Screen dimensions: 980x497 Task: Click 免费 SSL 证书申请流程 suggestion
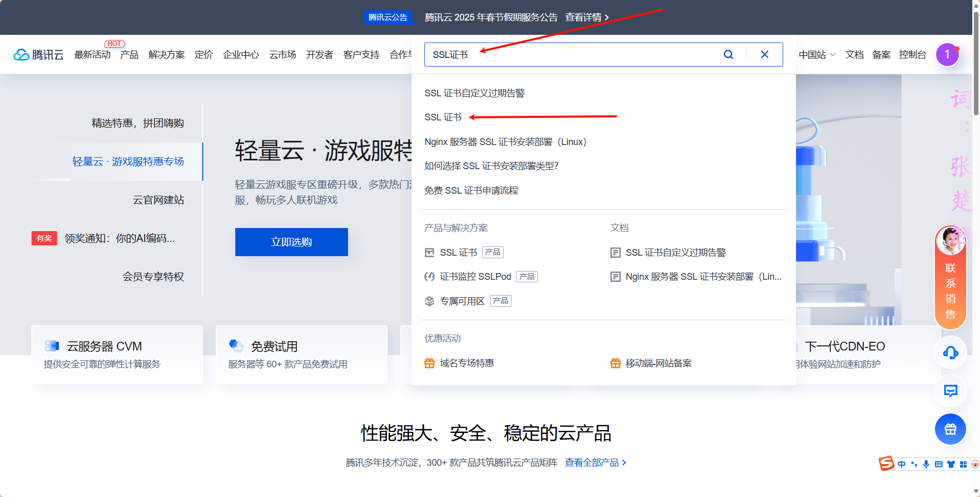(x=471, y=190)
